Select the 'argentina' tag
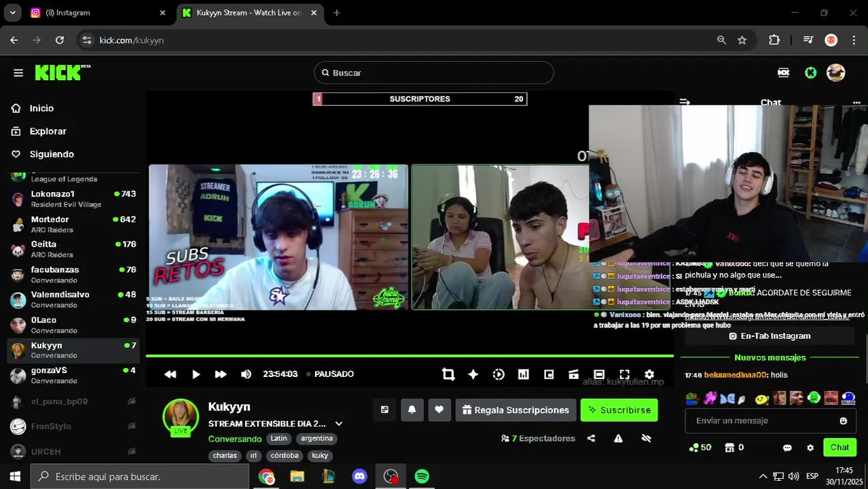868x489 pixels. [x=317, y=439]
